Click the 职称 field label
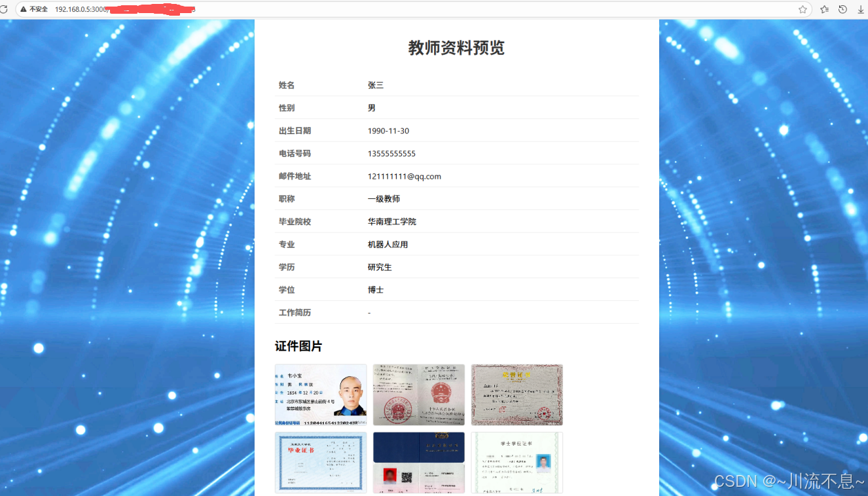This screenshot has height=496, width=868. coord(287,199)
